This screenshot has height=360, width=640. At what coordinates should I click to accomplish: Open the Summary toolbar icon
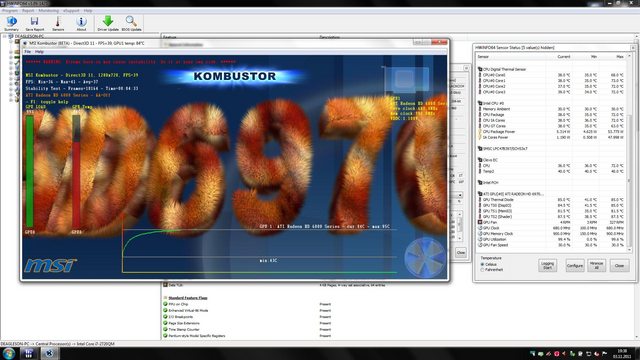coord(11,23)
